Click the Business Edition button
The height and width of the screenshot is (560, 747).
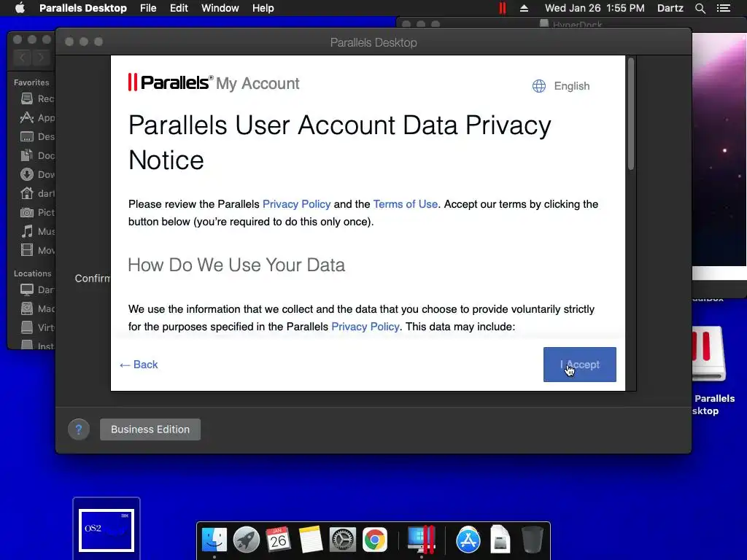(x=150, y=429)
